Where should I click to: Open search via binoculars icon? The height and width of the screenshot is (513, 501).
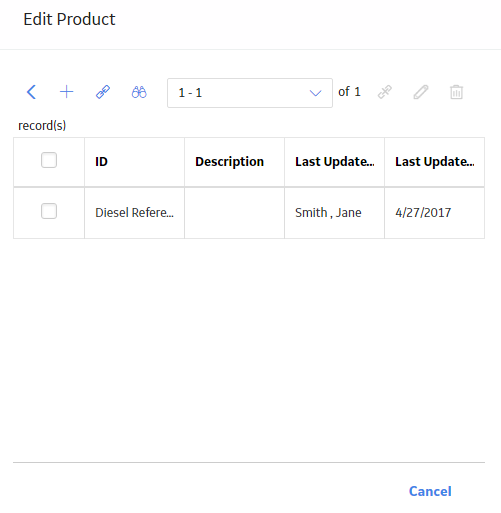(139, 92)
